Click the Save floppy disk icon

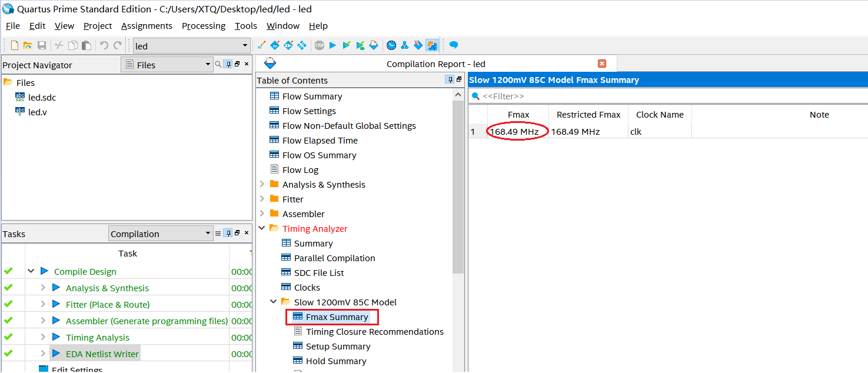tap(42, 45)
